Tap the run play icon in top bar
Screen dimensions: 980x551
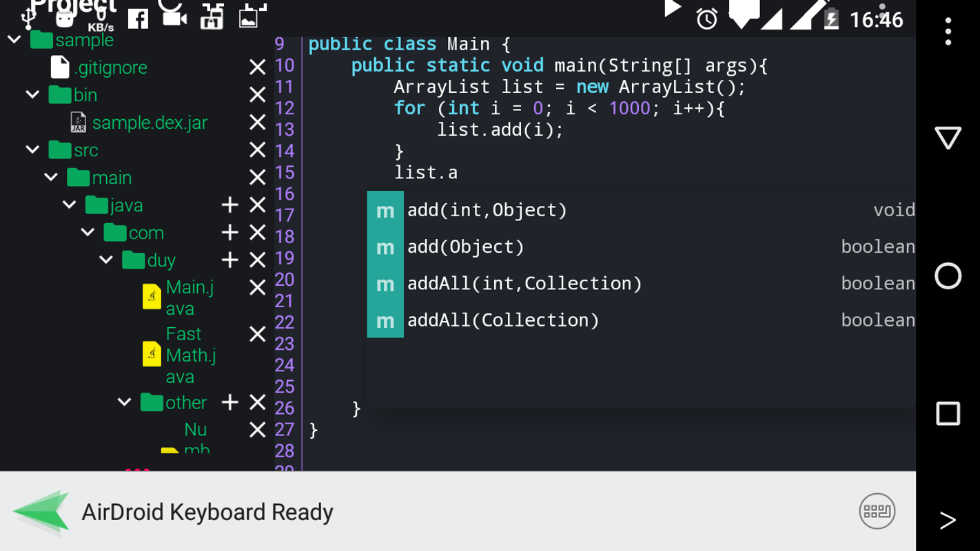click(x=673, y=10)
